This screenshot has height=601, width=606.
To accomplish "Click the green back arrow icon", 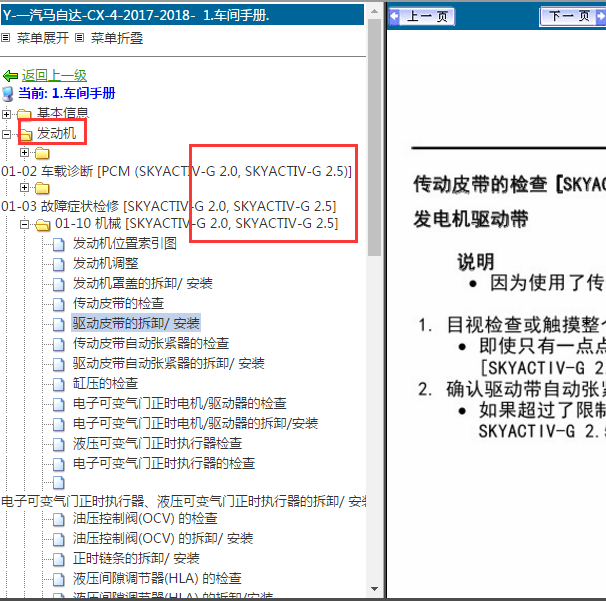I will [10, 76].
